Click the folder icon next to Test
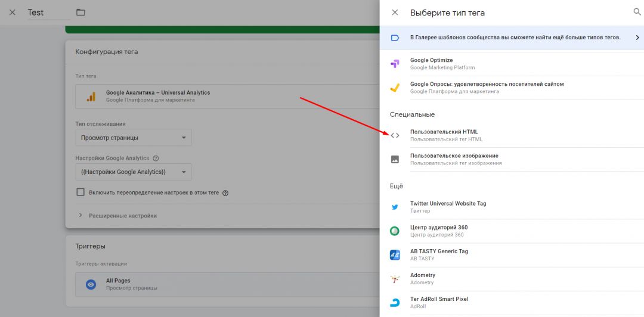 (x=80, y=13)
